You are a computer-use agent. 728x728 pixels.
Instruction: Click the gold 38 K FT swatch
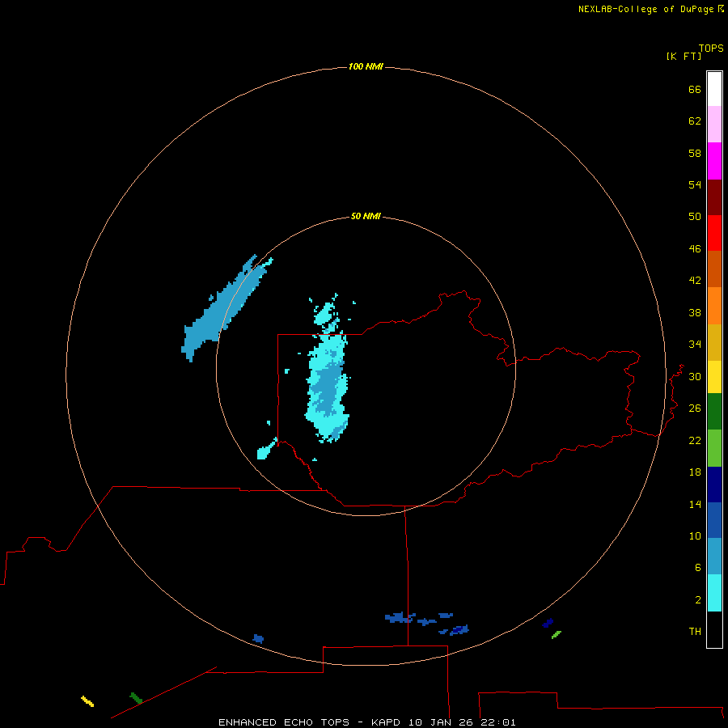[714, 342]
